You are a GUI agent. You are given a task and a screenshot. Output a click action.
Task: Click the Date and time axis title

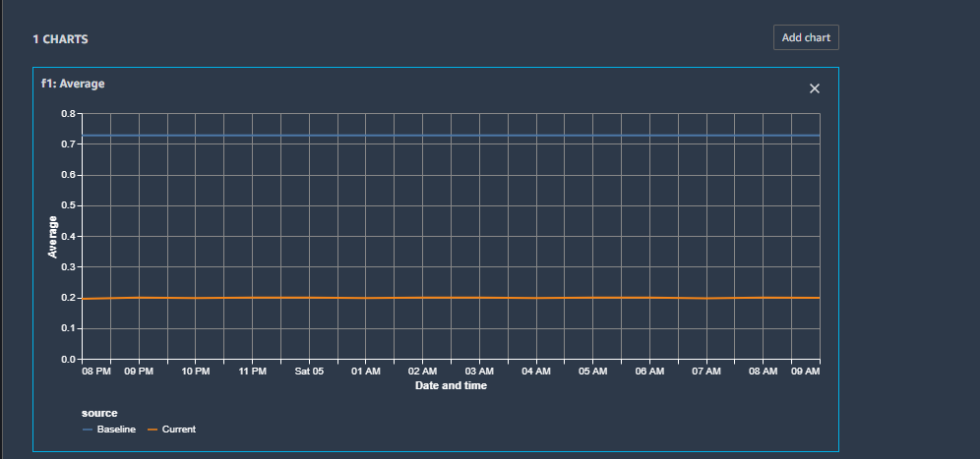pos(451,385)
